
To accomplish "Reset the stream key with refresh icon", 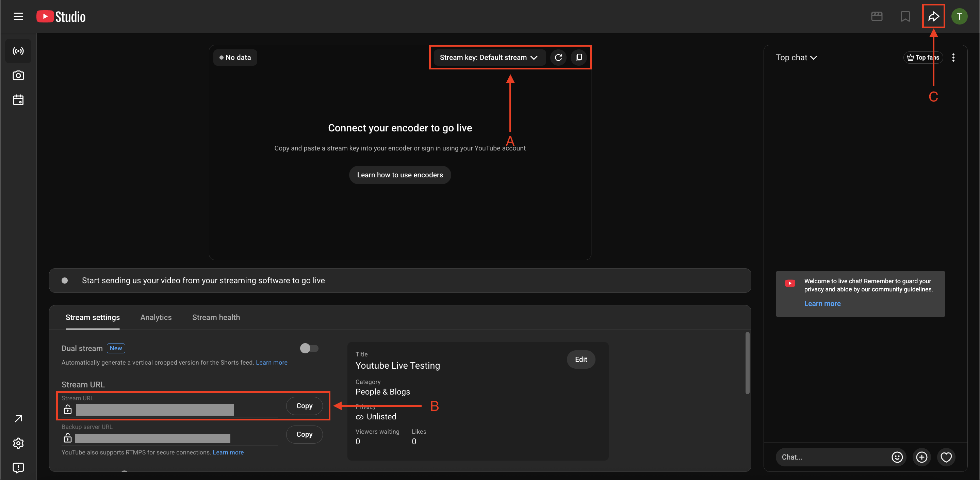I will tap(558, 58).
